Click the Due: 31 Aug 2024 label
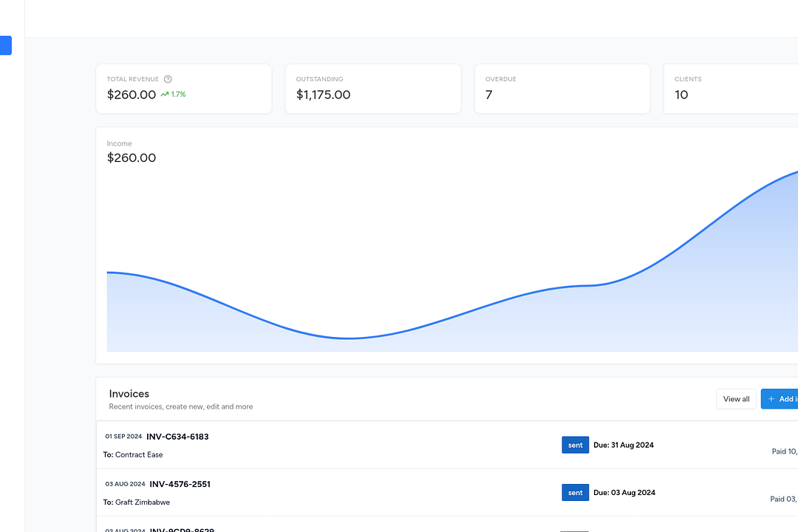This screenshot has height=532, width=798. point(623,445)
